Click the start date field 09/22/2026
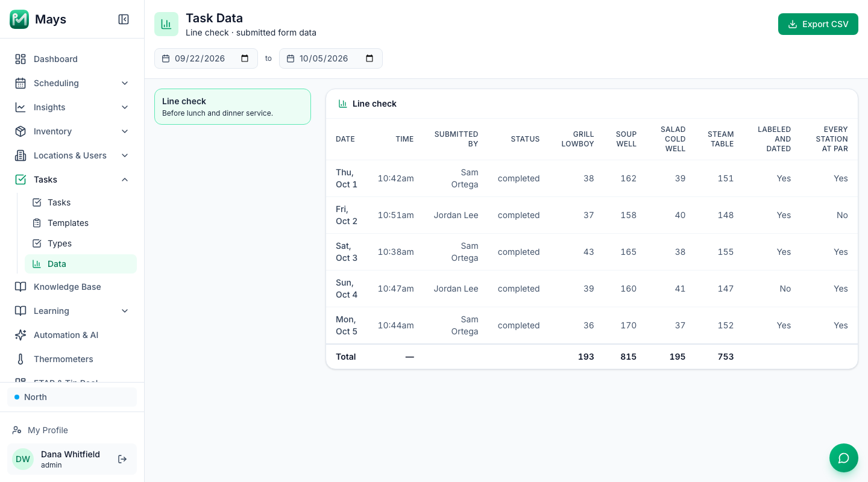The width and height of the screenshot is (868, 482). (206, 58)
